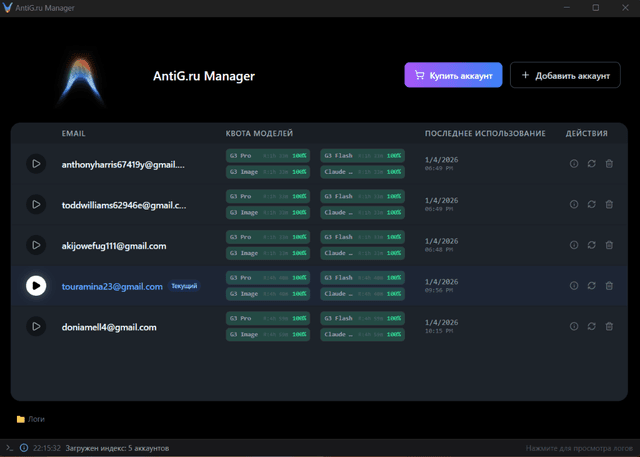Maximize the AntiG.ru Manager window

(x=596, y=8)
